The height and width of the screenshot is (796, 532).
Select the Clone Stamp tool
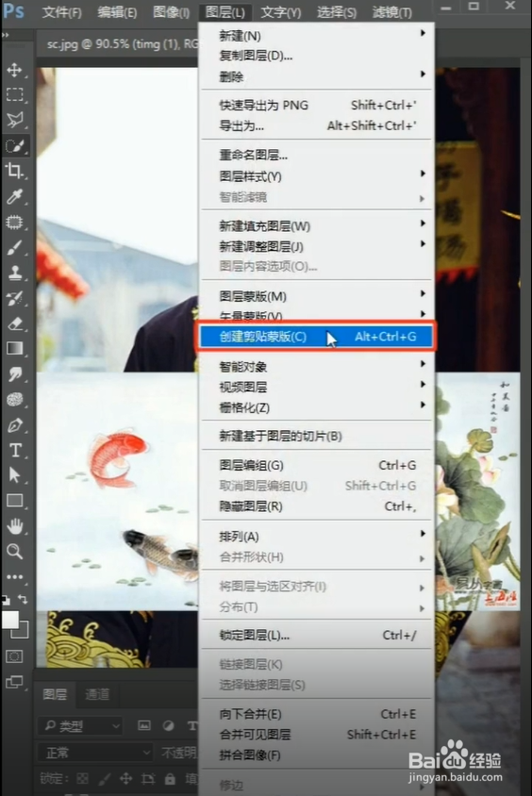pyautogui.click(x=14, y=273)
